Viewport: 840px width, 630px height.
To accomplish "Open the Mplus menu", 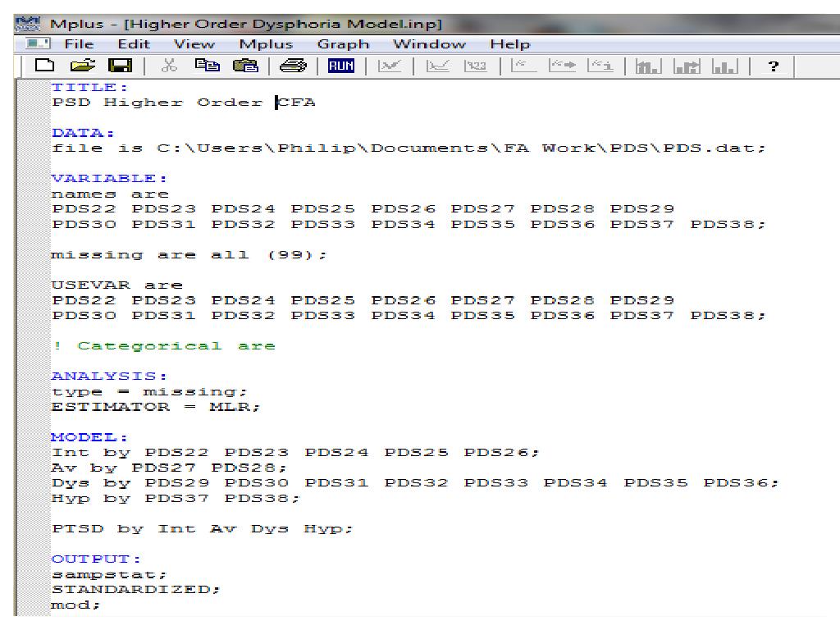I will coord(266,44).
